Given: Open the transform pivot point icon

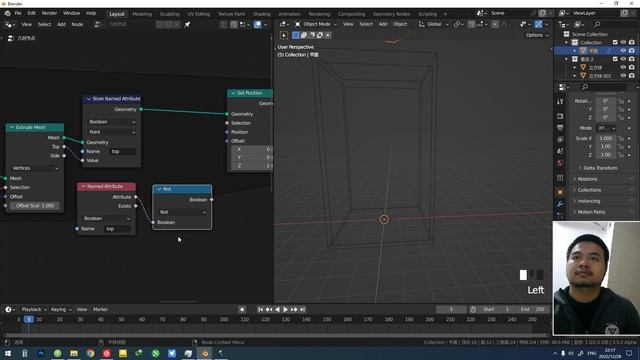Looking at the screenshot, I should click(x=458, y=24).
